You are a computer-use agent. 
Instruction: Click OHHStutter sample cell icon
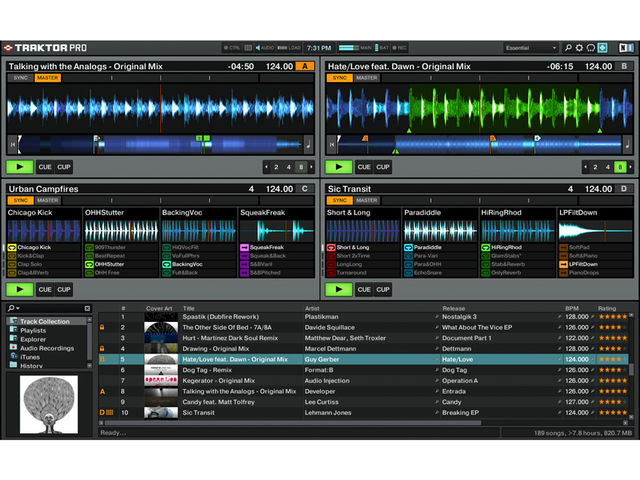(89, 264)
